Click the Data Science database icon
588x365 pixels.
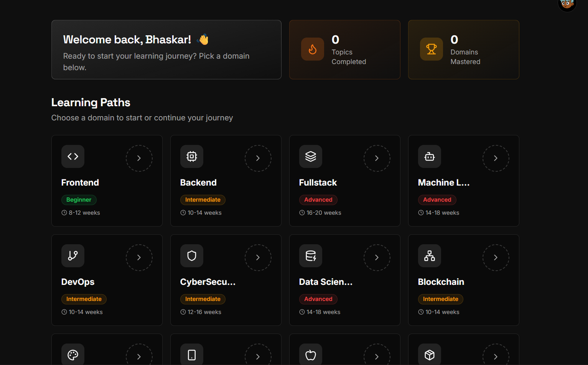tap(311, 256)
